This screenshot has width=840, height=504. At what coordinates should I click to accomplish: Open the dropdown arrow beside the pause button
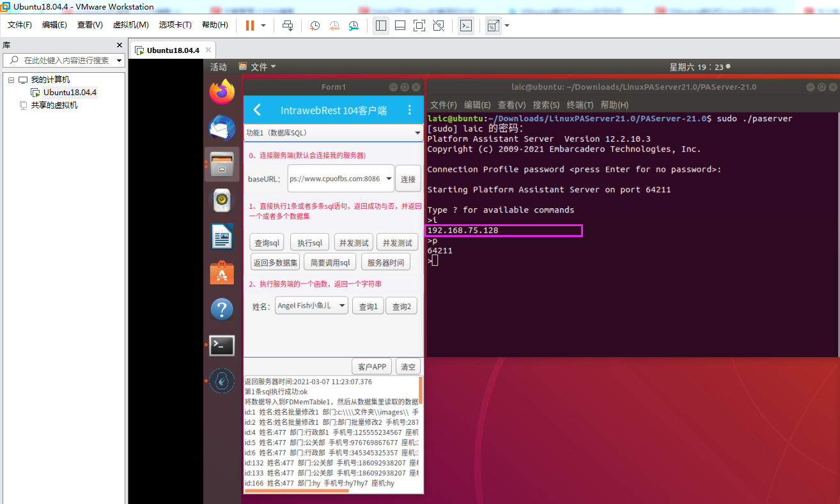click(x=265, y=26)
